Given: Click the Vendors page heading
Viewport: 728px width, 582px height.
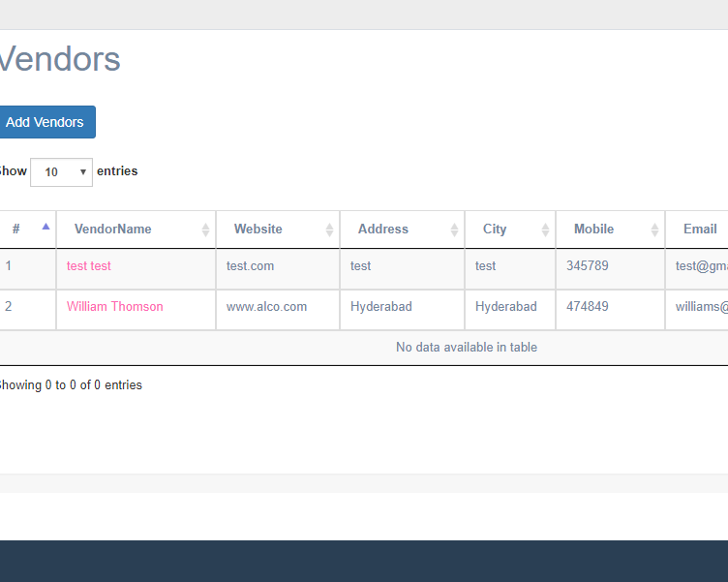Looking at the screenshot, I should pos(60,59).
